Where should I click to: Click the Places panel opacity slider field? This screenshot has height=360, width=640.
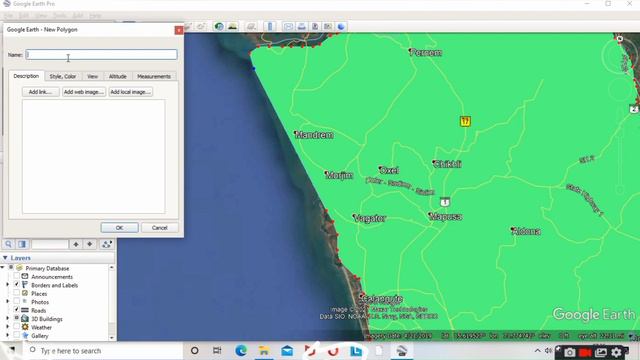click(50, 244)
